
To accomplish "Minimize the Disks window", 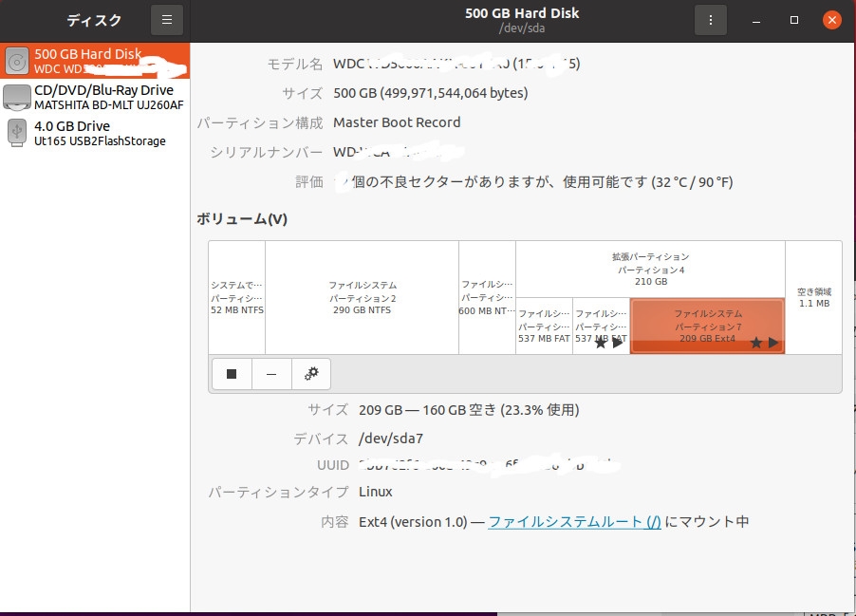I will pyautogui.click(x=756, y=21).
